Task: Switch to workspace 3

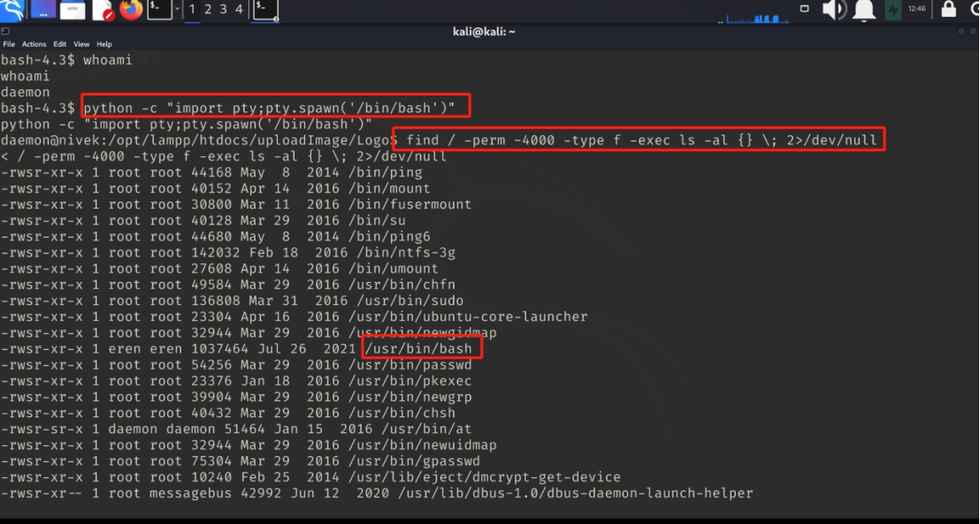Action: click(223, 10)
